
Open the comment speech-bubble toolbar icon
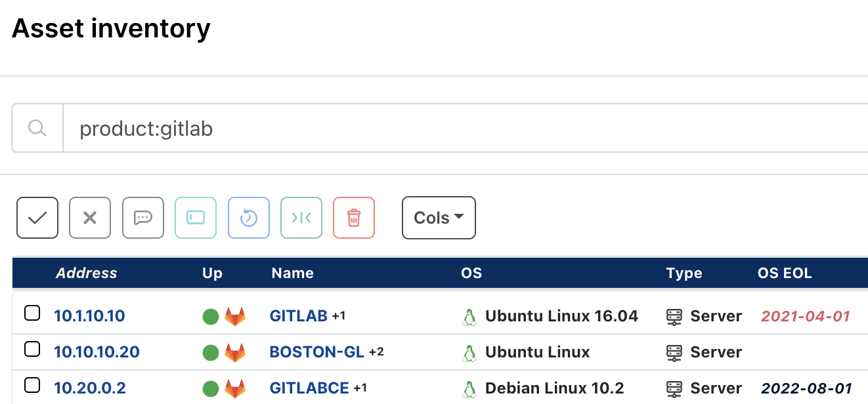[142, 217]
